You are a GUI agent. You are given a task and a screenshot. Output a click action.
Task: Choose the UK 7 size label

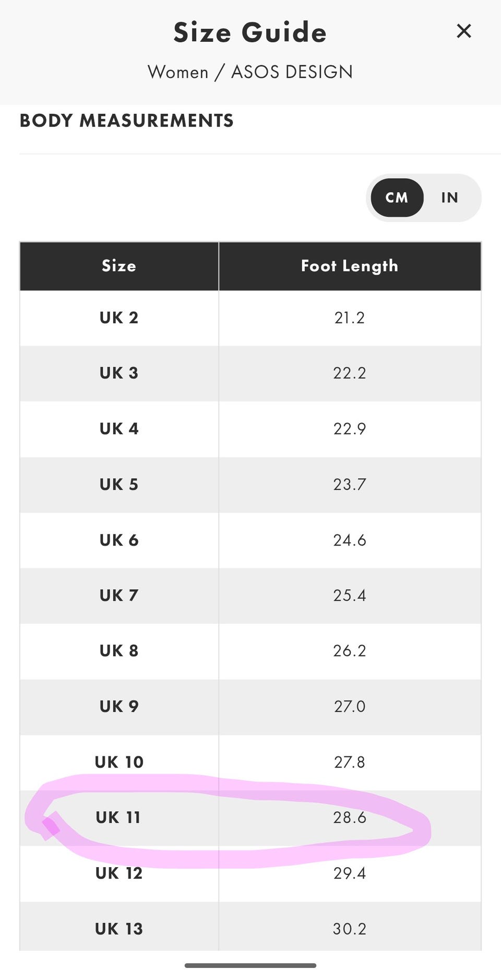[119, 596]
